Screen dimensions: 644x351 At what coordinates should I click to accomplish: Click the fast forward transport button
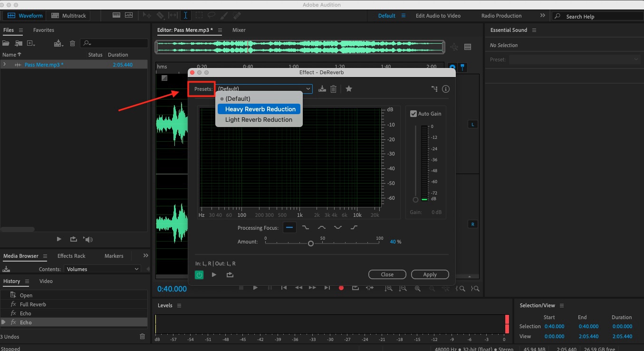click(x=312, y=288)
